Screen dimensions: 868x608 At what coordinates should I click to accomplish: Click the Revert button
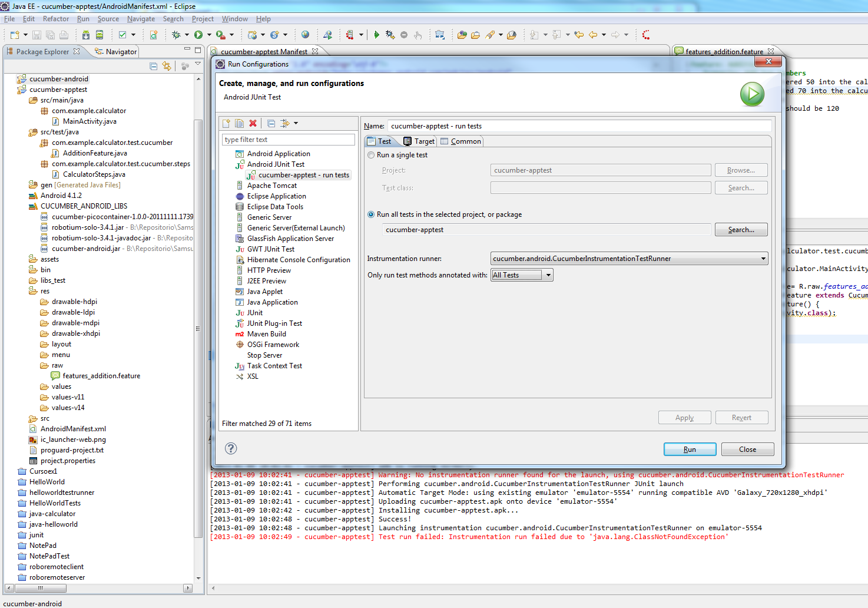click(x=741, y=418)
